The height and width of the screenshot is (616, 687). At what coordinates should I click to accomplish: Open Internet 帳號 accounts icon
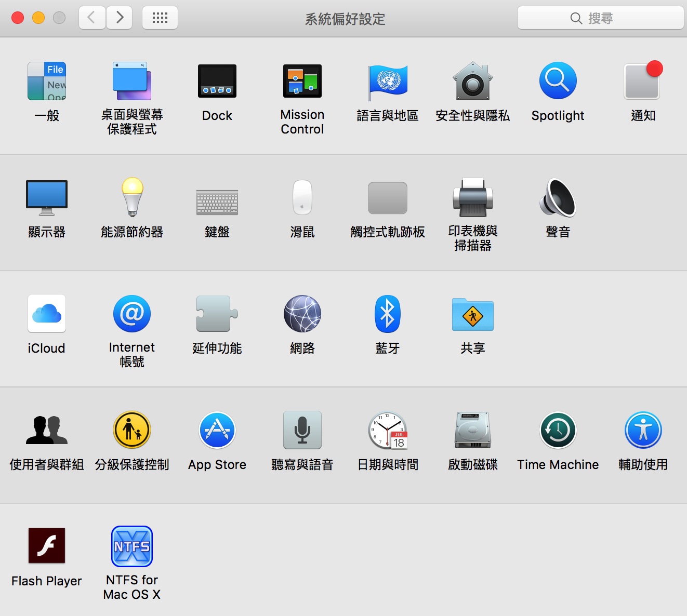coord(132,314)
